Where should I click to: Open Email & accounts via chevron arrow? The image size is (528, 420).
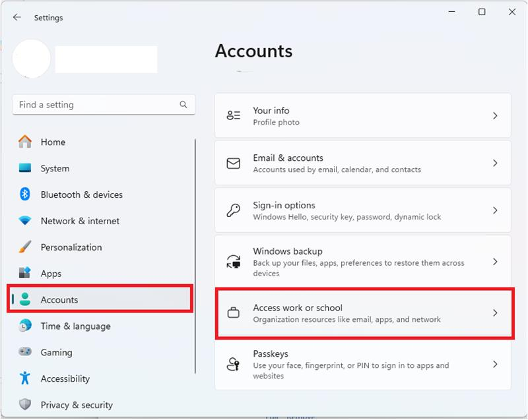pos(495,163)
